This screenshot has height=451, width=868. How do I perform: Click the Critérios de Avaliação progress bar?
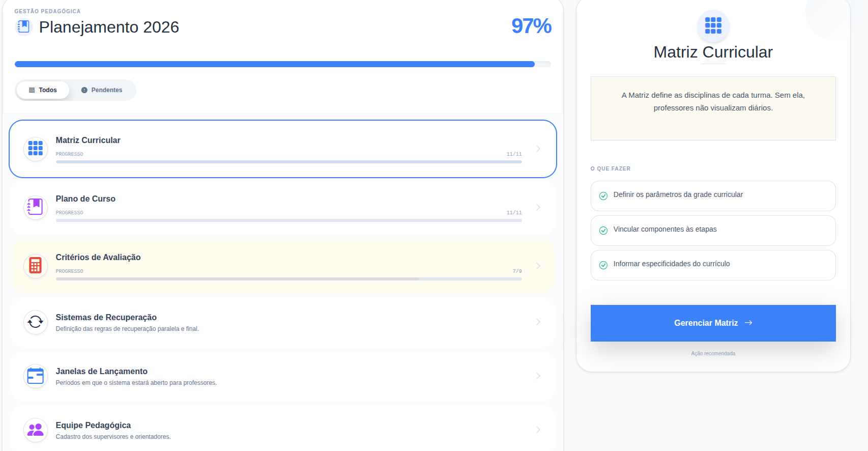tap(288, 279)
